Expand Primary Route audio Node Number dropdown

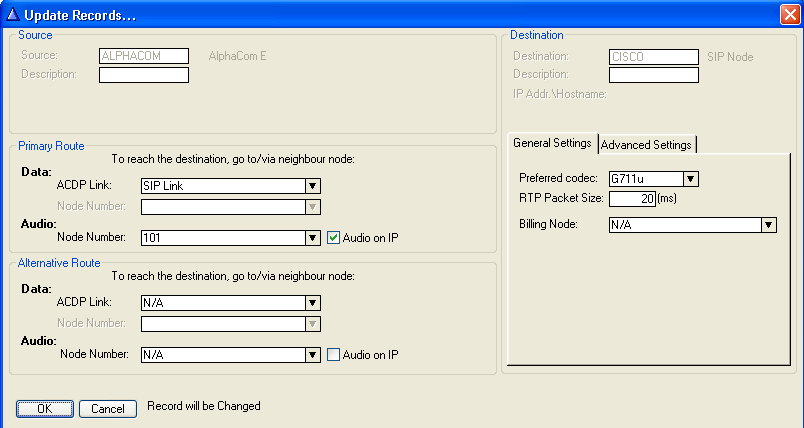point(312,238)
